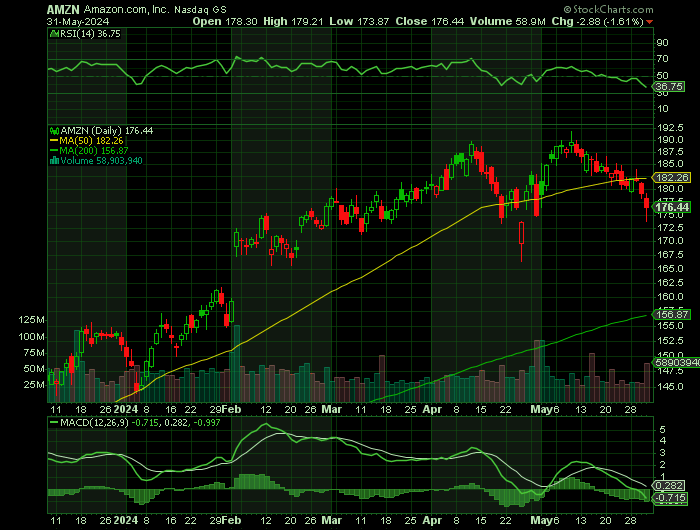Click the 156.87 MA(200) axis tag
700x530 pixels.
click(x=672, y=315)
